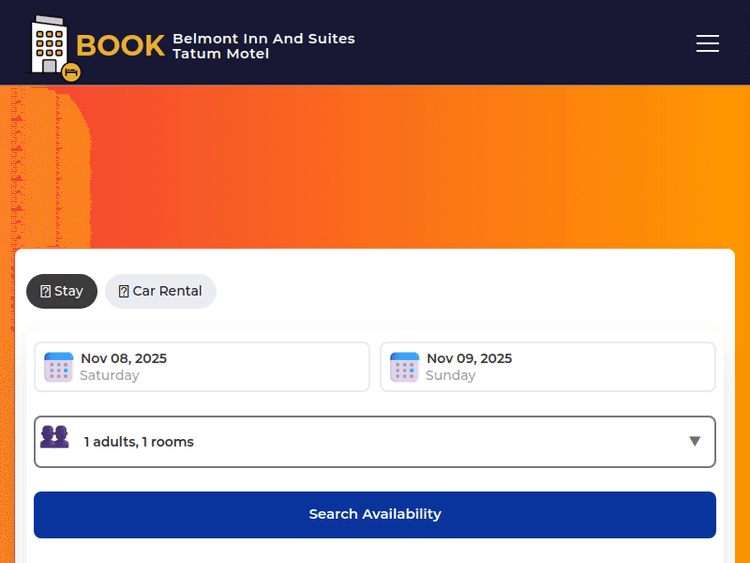Switch to the Stay tab
The width and height of the screenshot is (750, 563).
(x=62, y=291)
